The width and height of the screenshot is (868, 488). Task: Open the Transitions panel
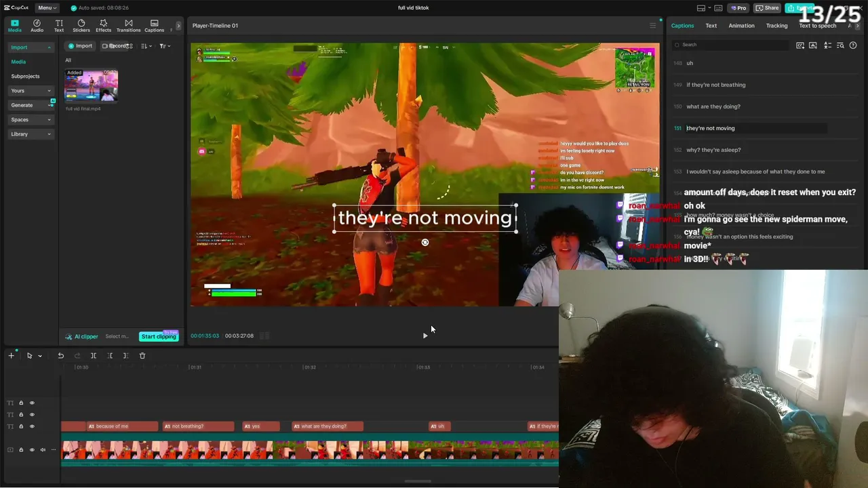coord(128,26)
